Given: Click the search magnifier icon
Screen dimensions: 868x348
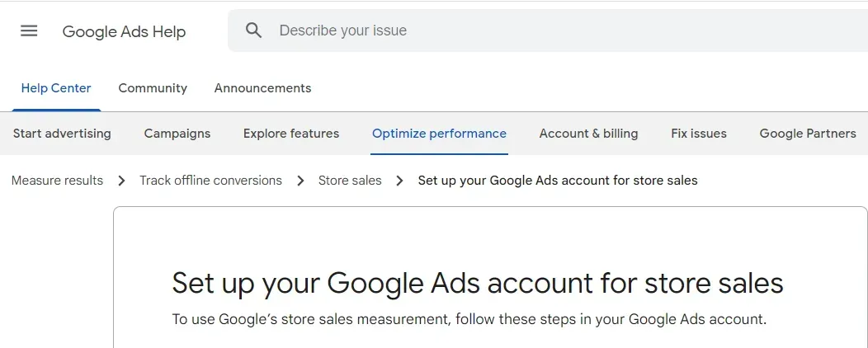Looking at the screenshot, I should pyautogui.click(x=253, y=31).
